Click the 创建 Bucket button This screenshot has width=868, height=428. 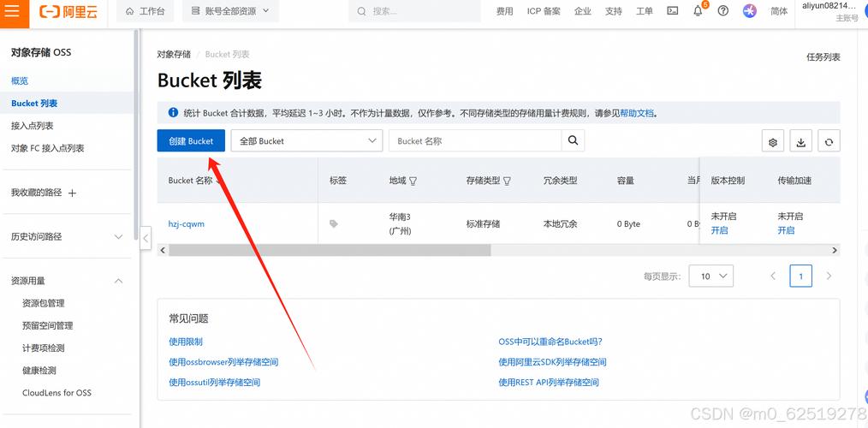(x=191, y=140)
